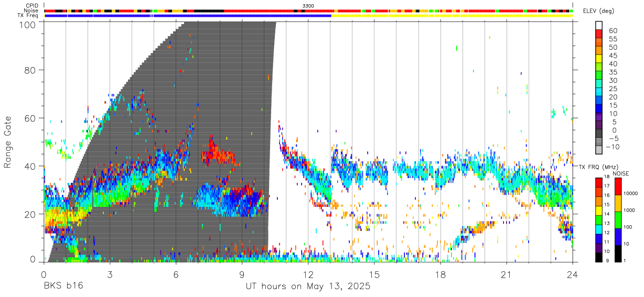Select the 'CPID' row label
The height and width of the screenshot is (297, 644).
tap(31, 6)
